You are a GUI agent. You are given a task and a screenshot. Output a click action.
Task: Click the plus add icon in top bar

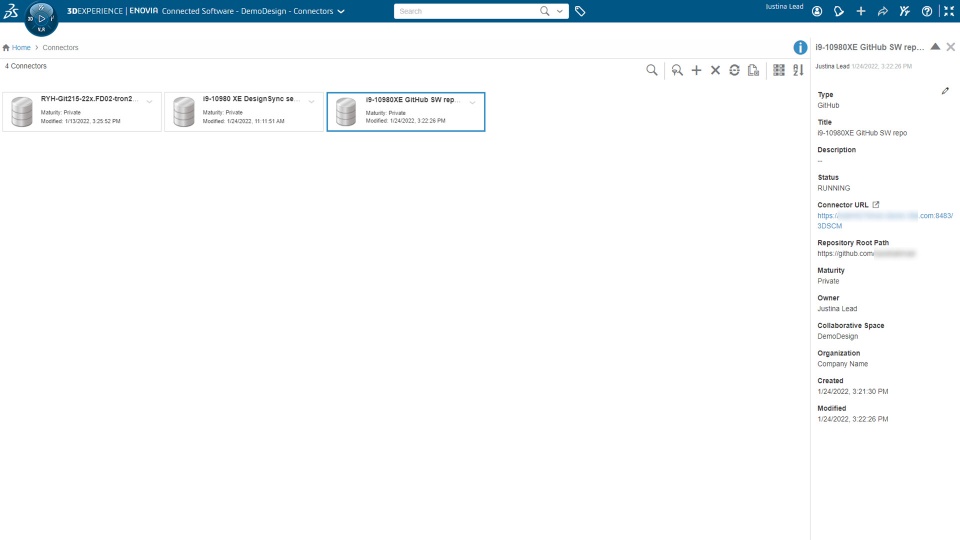click(x=861, y=11)
